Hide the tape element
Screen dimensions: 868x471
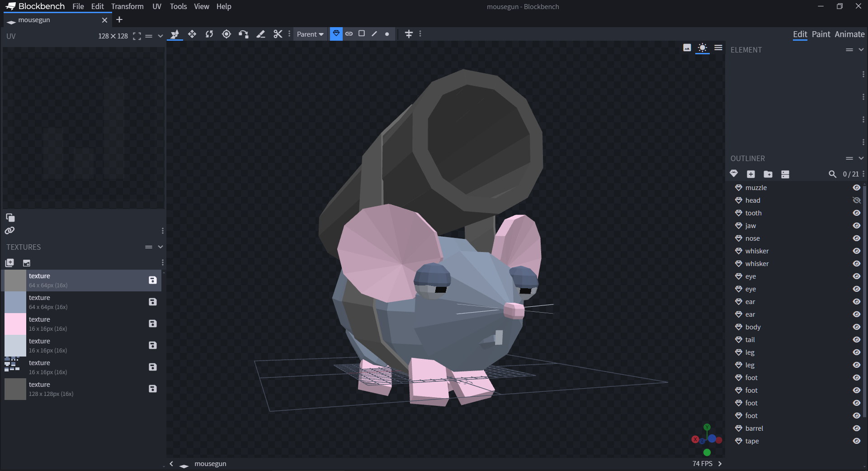coord(857,441)
